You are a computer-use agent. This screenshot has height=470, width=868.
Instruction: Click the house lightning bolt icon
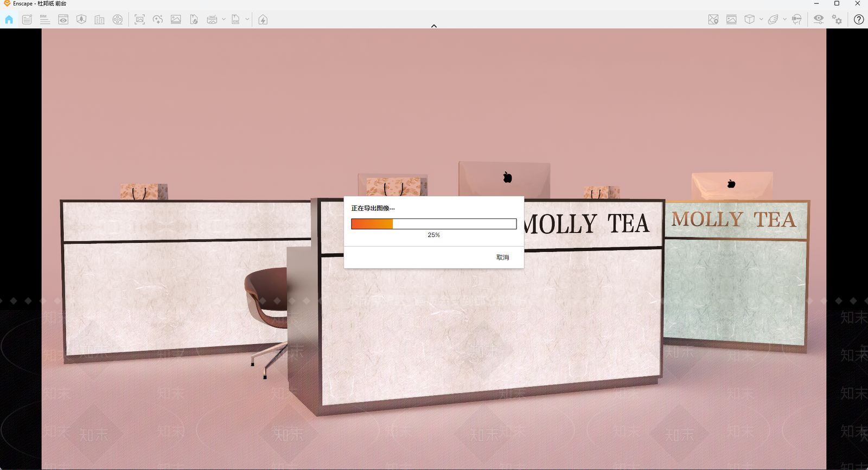pos(263,20)
